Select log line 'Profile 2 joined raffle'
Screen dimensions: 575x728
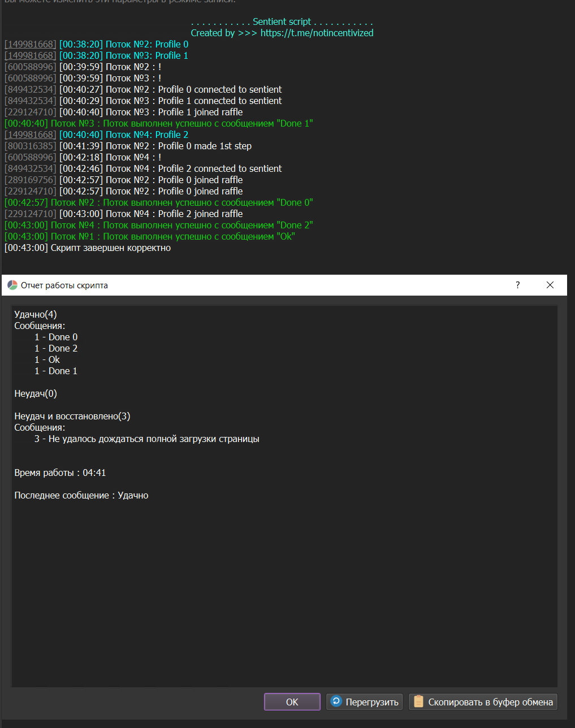(124, 214)
